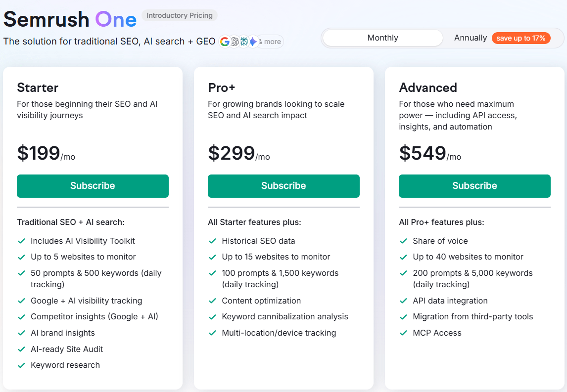Click the Introductory Pricing badge

tap(179, 15)
